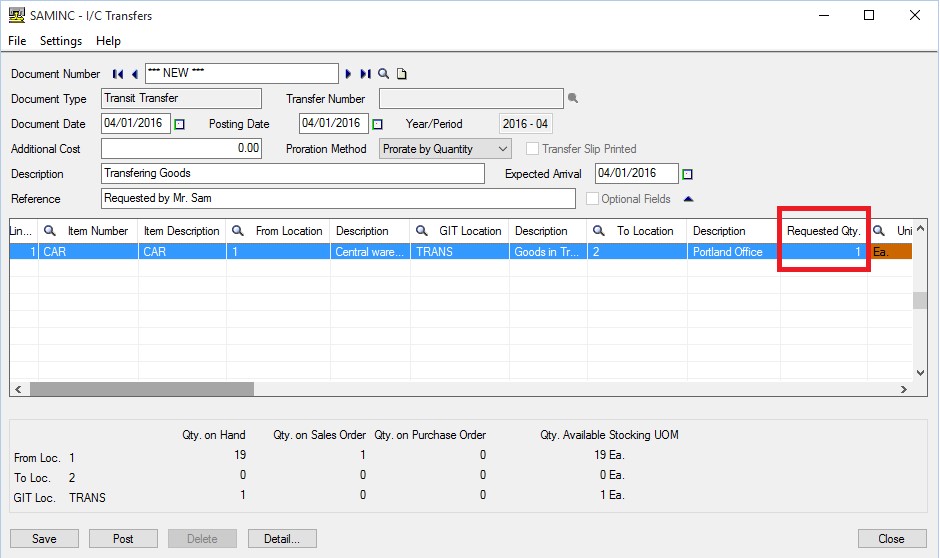The height and width of the screenshot is (558, 940).
Task: Click SAMINC application title icon
Action: pos(17,15)
